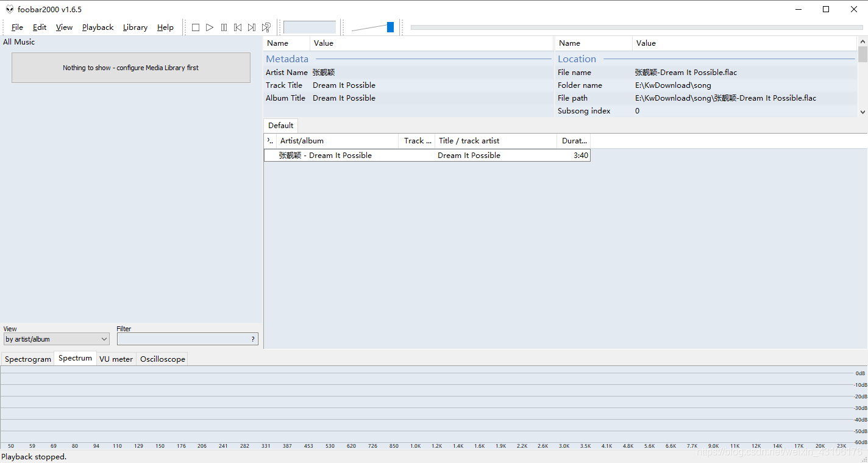Viewport: 868px width, 463px height.
Task: Minimize the foobar2000 window
Action: (798, 9)
